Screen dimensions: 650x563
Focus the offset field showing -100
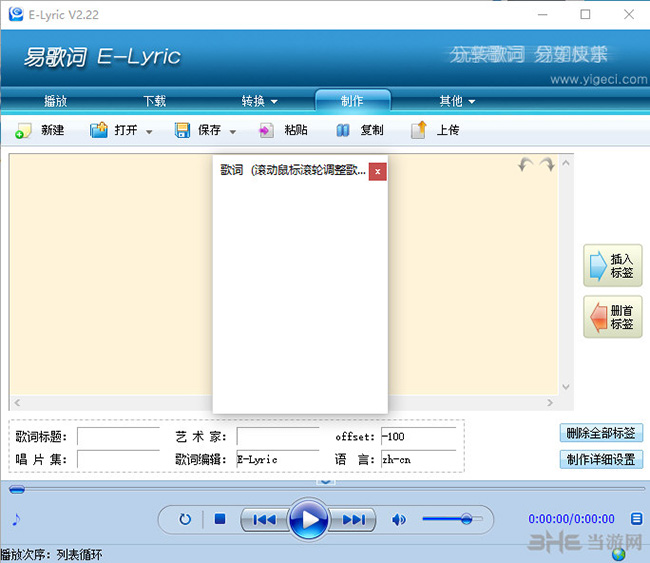click(x=418, y=437)
